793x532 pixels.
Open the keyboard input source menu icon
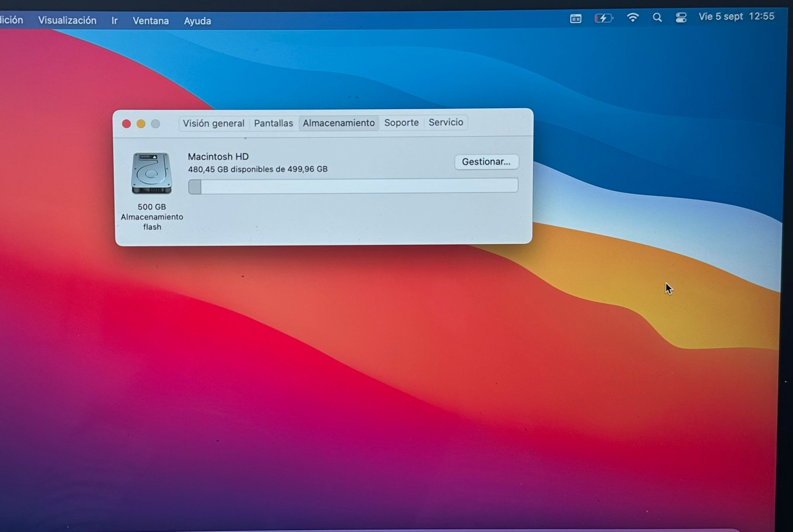click(x=575, y=18)
